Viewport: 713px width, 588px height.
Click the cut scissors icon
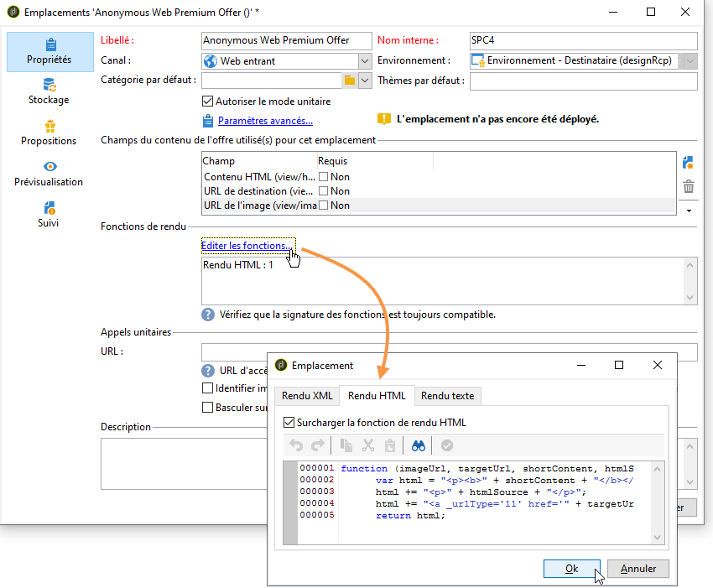[x=368, y=445]
